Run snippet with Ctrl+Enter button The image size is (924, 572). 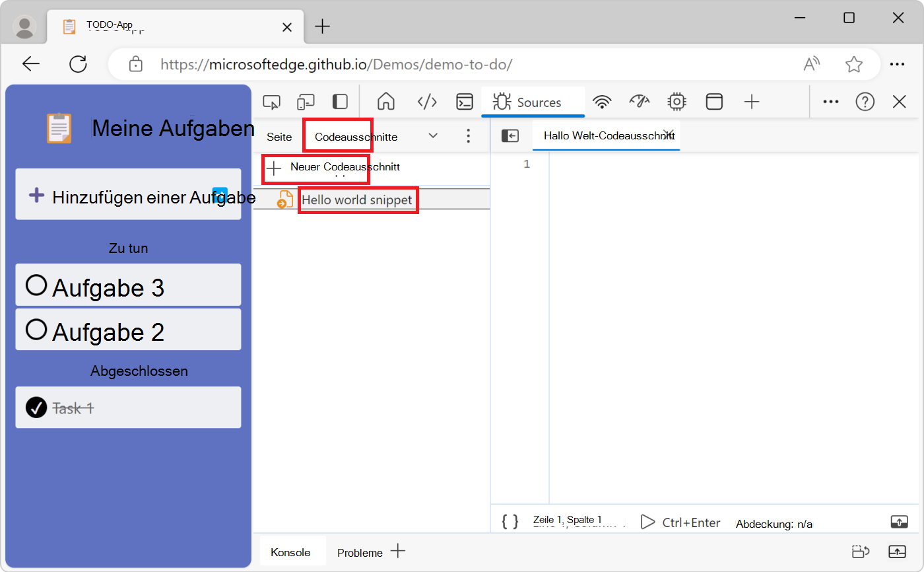pyautogui.click(x=680, y=522)
